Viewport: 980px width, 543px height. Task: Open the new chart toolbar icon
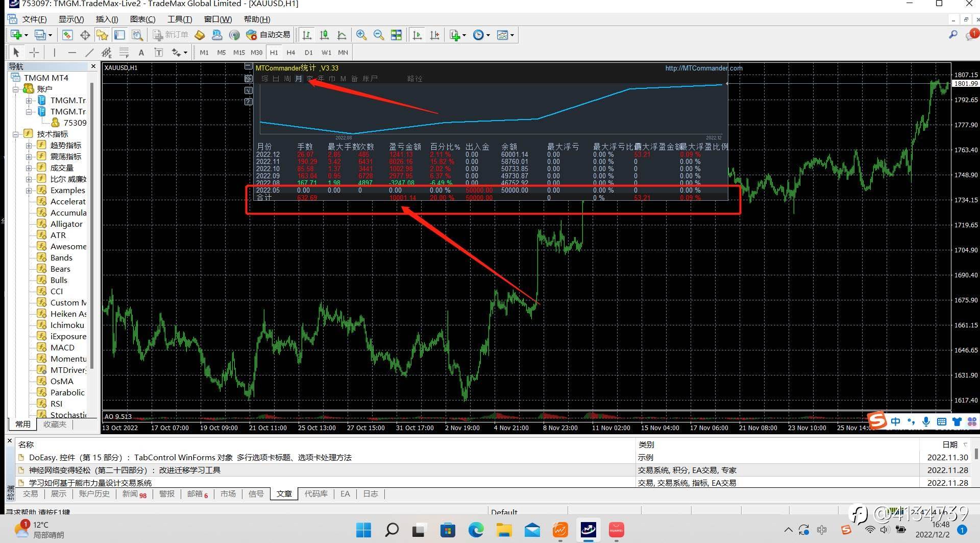19,35
